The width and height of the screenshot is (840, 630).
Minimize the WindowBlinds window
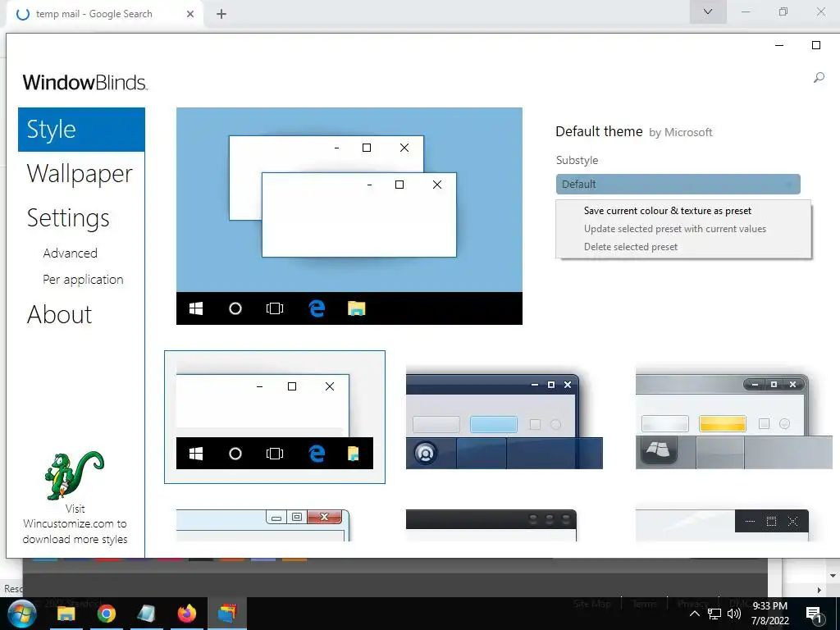779,46
